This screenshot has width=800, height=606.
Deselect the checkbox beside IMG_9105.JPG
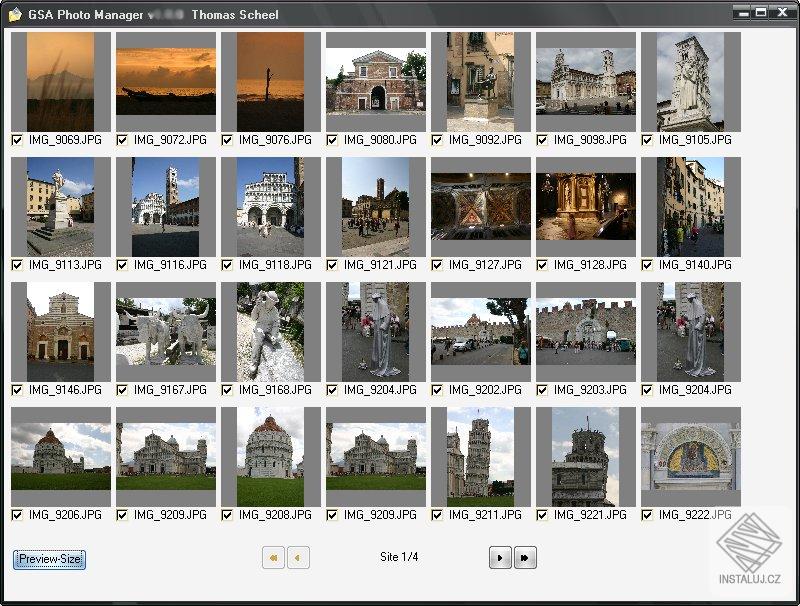[x=646, y=140]
